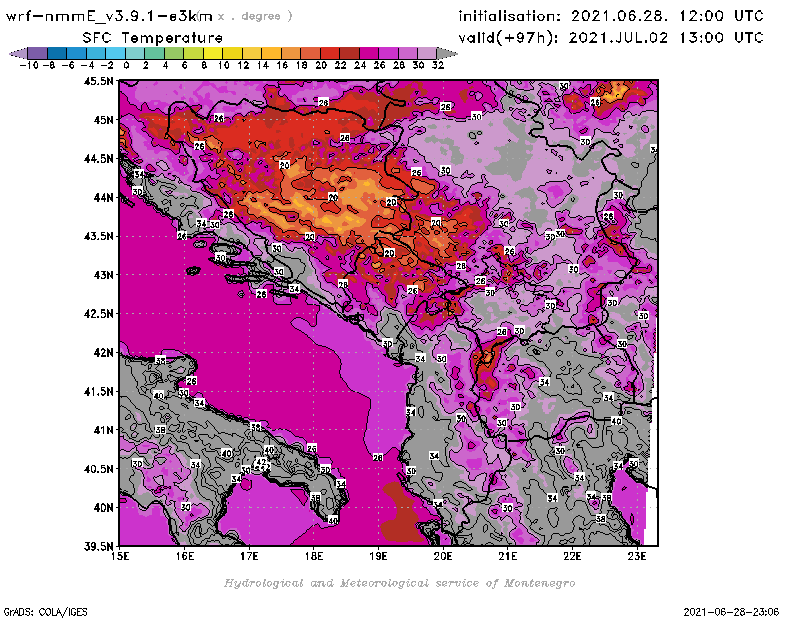Viewport: 800px width, 618px height.
Task: Click the legend value '32'
Action: pyautogui.click(x=438, y=65)
